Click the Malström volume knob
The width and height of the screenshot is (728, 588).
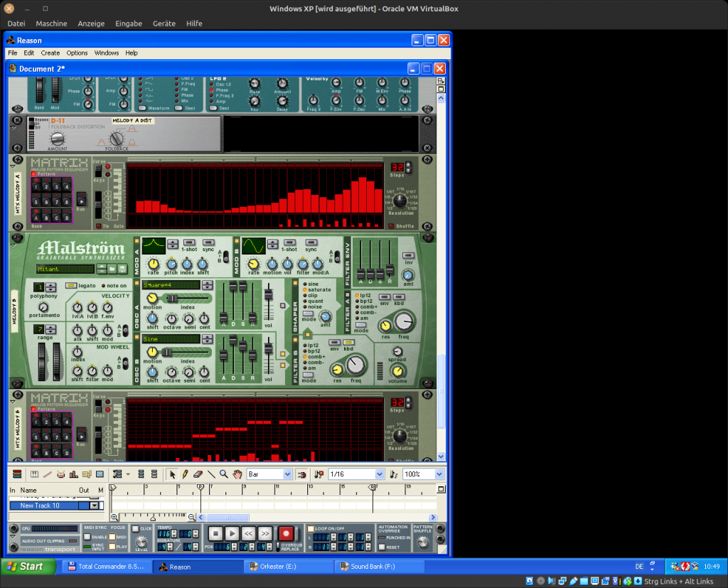[397, 370]
